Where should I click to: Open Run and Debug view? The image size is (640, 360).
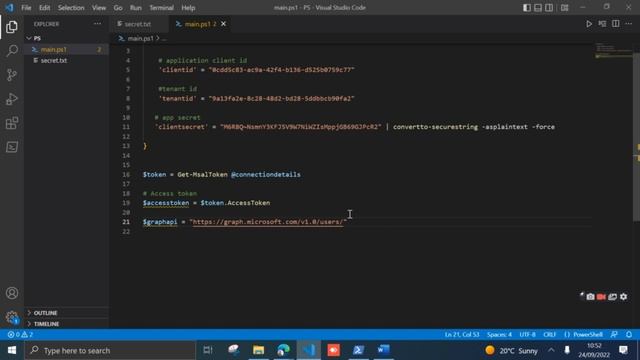click(x=12, y=99)
